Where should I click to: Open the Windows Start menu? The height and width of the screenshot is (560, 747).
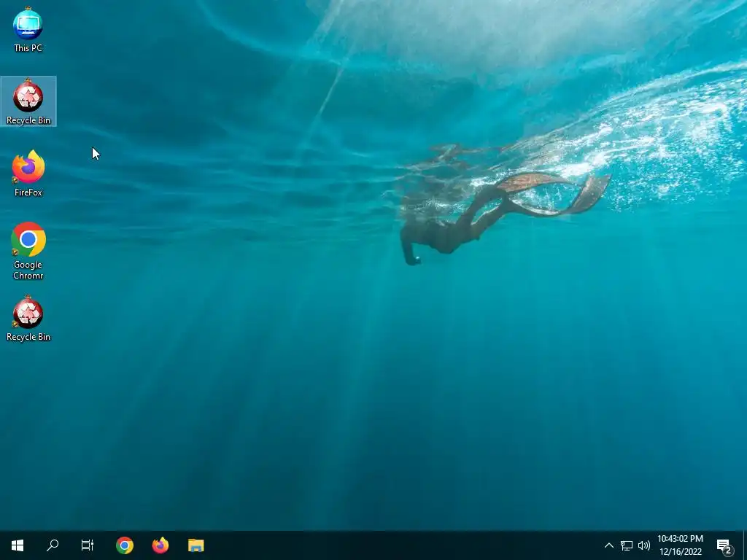[18, 545]
